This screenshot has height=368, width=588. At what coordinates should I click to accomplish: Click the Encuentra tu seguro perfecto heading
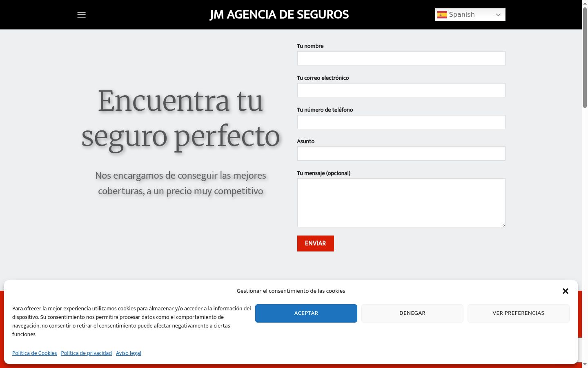pyautogui.click(x=180, y=119)
